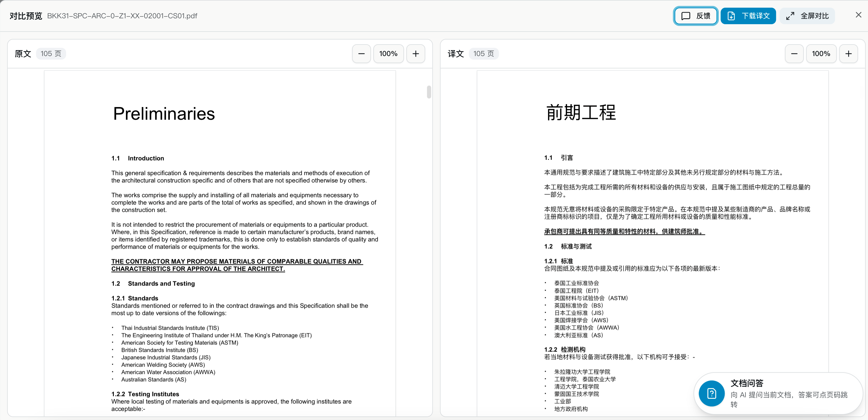Click the 文档问答 panel title
Viewport: 868px width, 420px height.
pyautogui.click(x=747, y=383)
